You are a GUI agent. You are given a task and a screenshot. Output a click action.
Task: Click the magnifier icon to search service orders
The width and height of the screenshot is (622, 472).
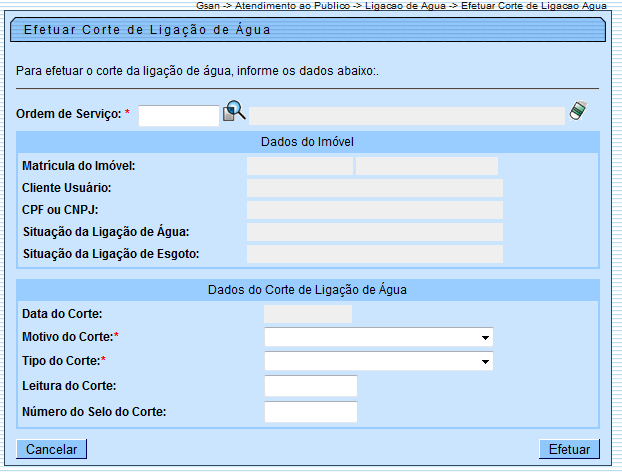coord(234,112)
